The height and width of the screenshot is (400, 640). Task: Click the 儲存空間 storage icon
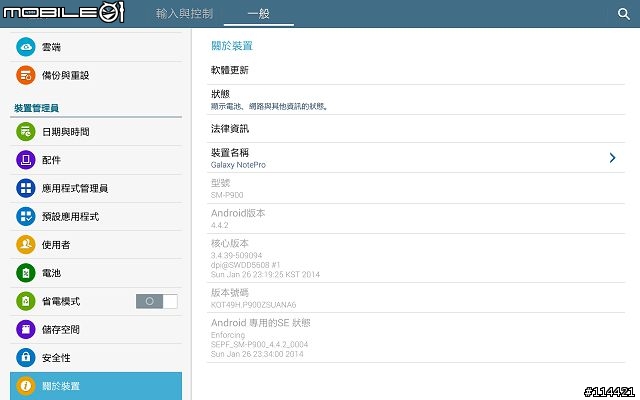tap(26, 329)
